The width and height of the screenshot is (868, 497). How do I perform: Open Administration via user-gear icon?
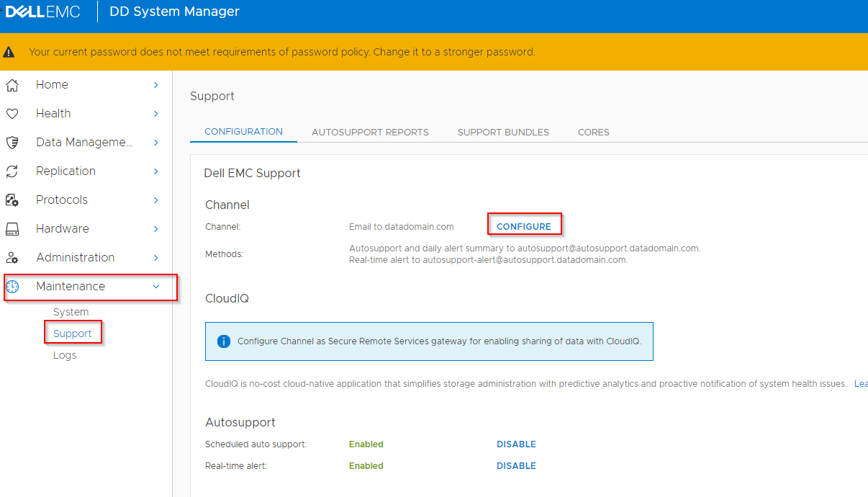coord(14,257)
